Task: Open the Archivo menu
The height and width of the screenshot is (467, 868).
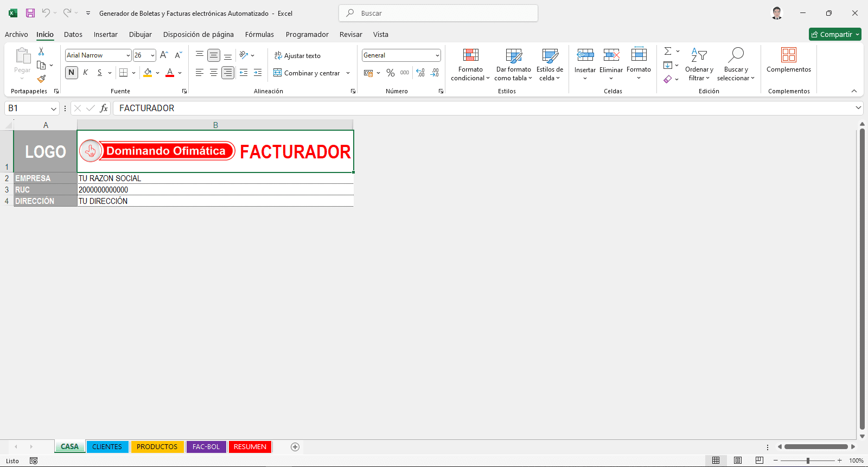Action: tap(16, 34)
